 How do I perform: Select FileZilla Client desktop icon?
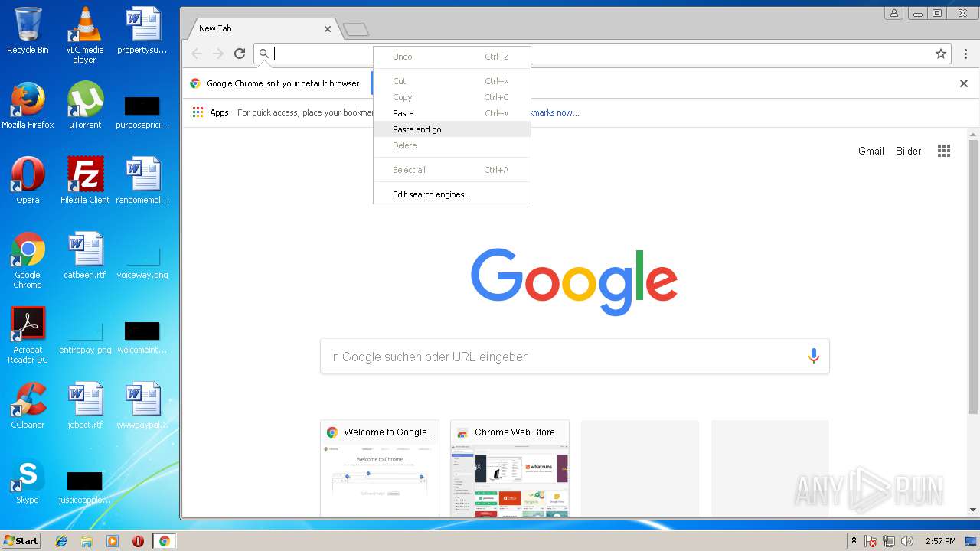pyautogui.click(x=85, y=181)
